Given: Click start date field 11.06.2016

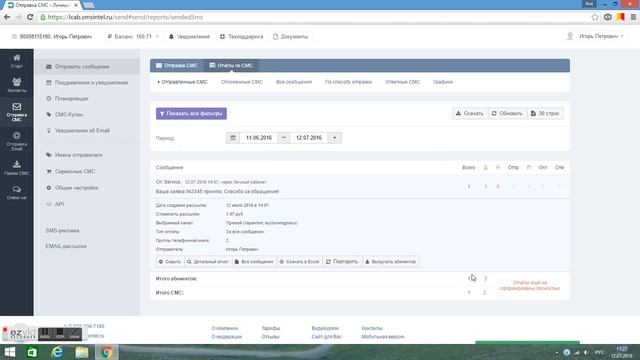Looking at the screenshot, I should 259,138.
